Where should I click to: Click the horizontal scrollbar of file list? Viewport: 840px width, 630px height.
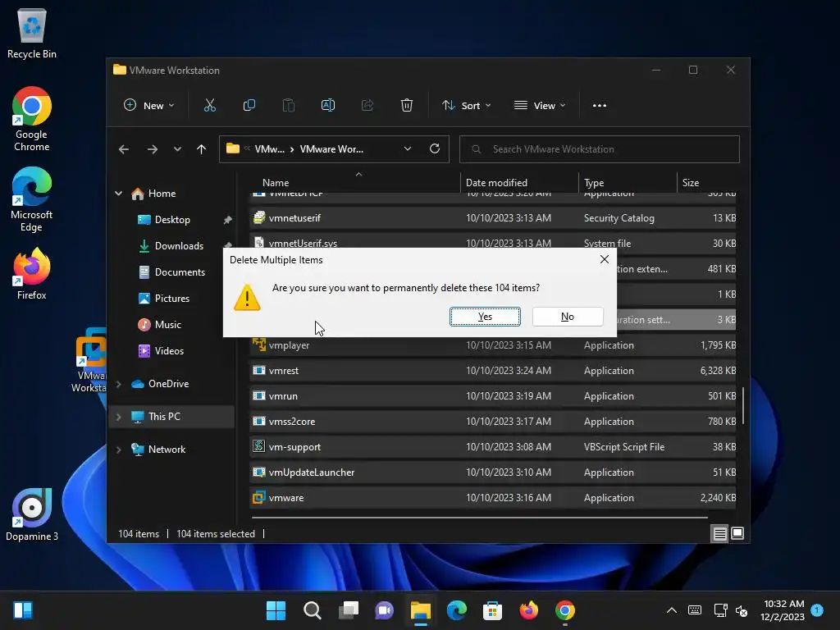tap(479, 518)
